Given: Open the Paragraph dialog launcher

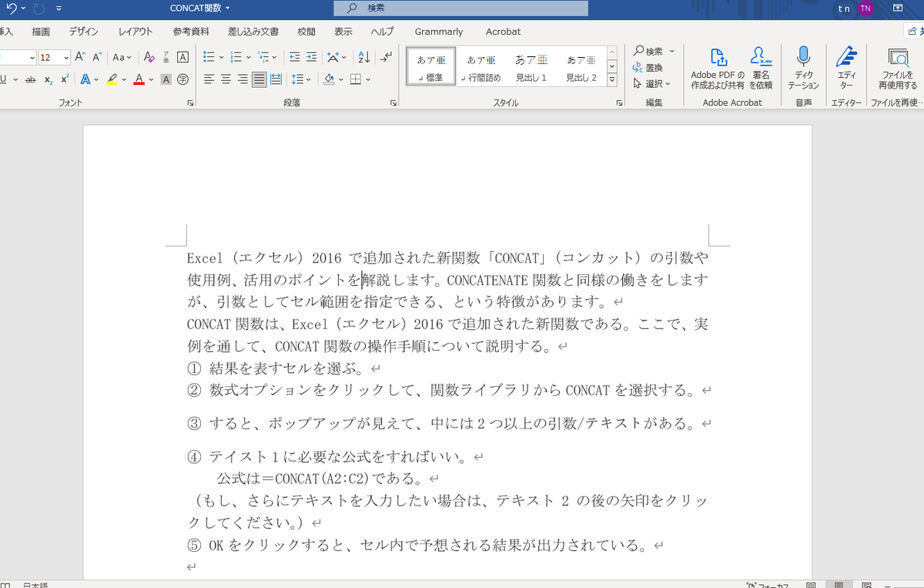Looking at the screenshot, I should [x=393, y=102].
